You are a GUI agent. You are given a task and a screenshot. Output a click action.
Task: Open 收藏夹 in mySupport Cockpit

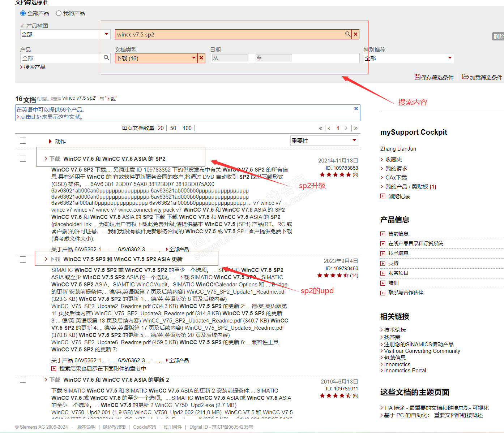point(393,159)
